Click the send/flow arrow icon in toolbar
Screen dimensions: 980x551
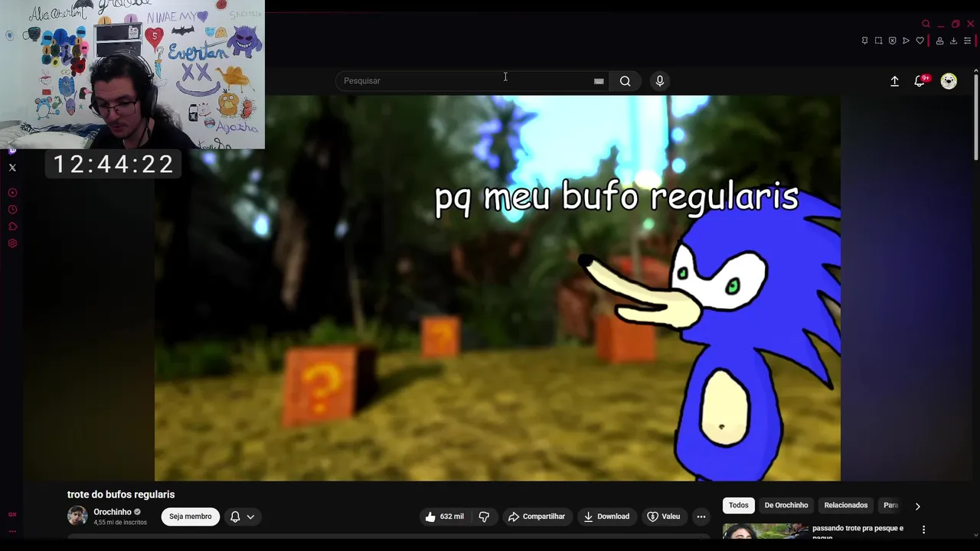coord(906,41)
